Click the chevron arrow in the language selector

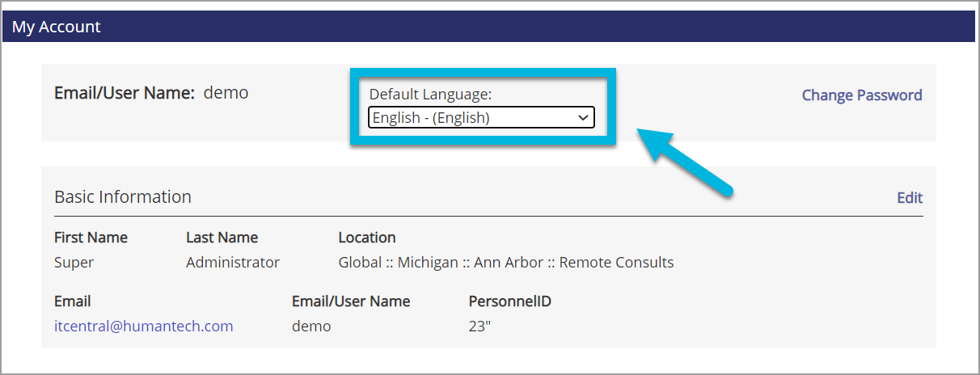point(582,118)
